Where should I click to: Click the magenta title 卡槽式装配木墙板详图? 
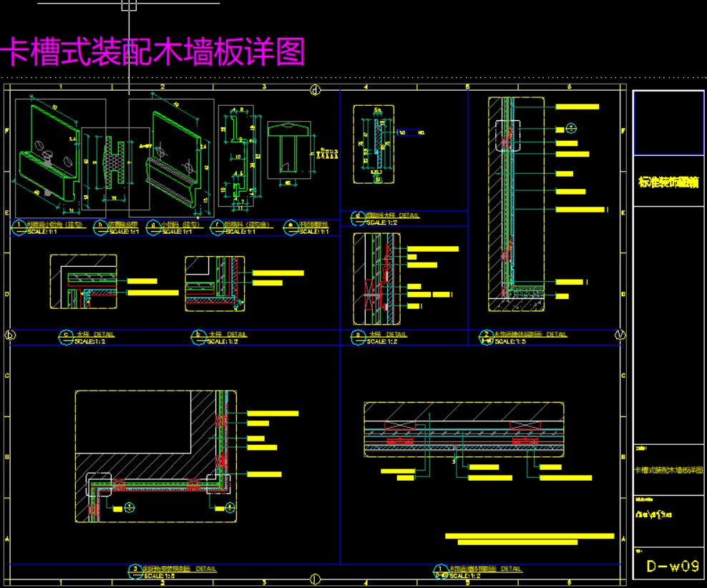[x=152, y=52]
